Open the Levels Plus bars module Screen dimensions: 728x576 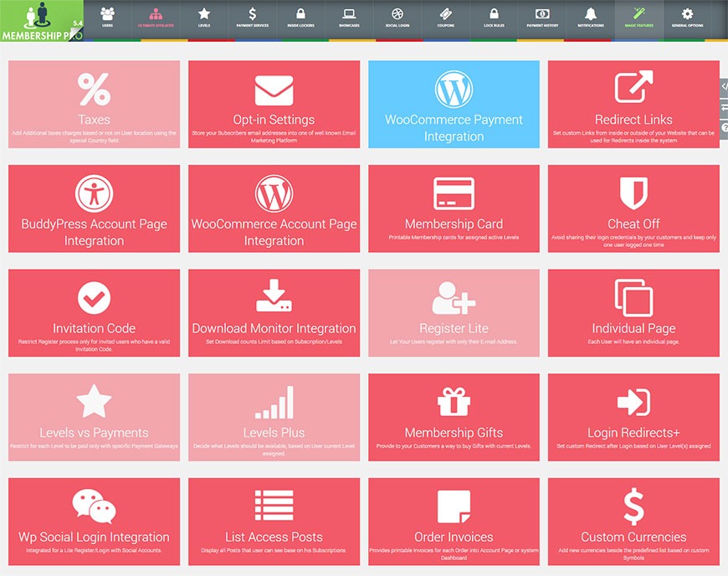(x=274, y=417)
